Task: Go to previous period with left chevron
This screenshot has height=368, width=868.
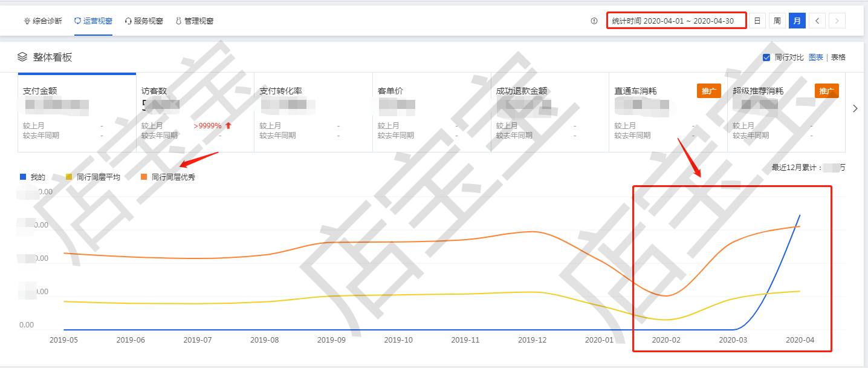Action: tap(817, 21)
